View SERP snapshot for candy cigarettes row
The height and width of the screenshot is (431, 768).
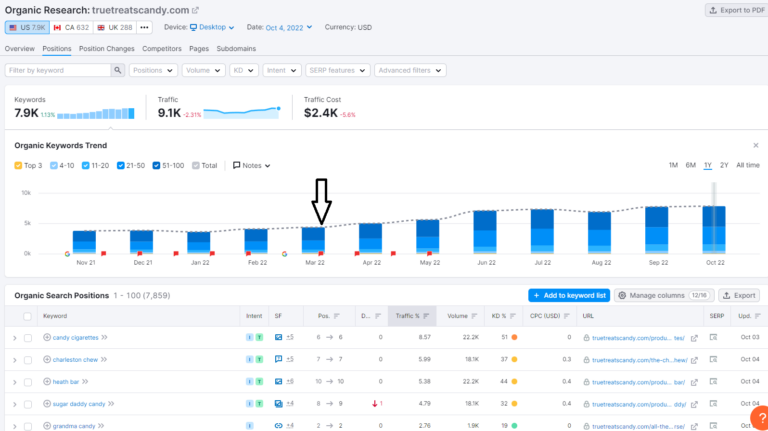click(714, 337)
